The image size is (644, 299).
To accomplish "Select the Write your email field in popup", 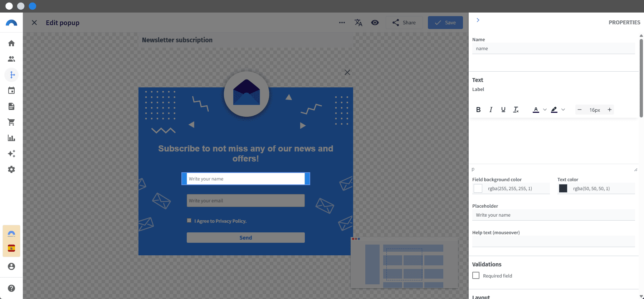I will [x=246, y=201].
